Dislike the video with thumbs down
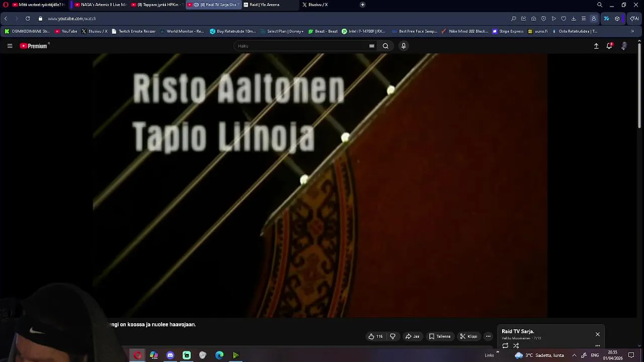This screenshot has height=362, width=644. tap(393, 336)
